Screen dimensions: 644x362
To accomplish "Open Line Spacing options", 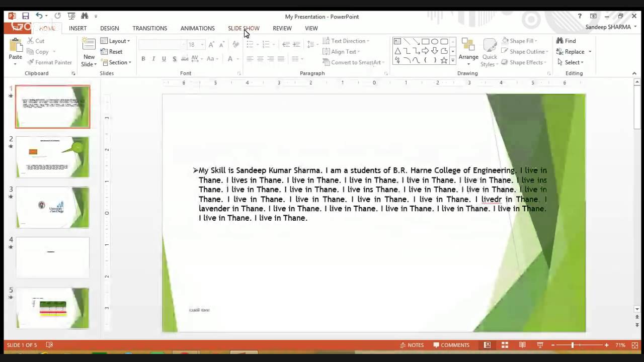I will (x=312, y=44).
